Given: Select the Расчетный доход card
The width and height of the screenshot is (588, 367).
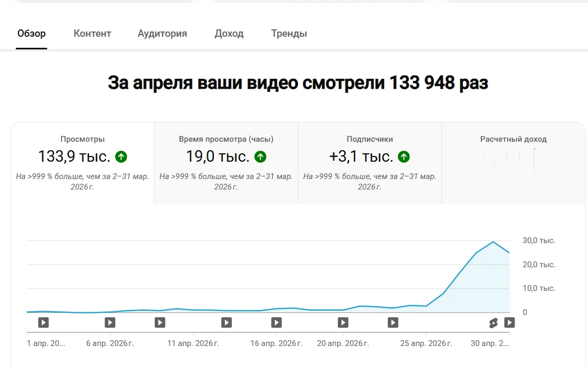Looking at the screenshot, I should coord(513,163).
